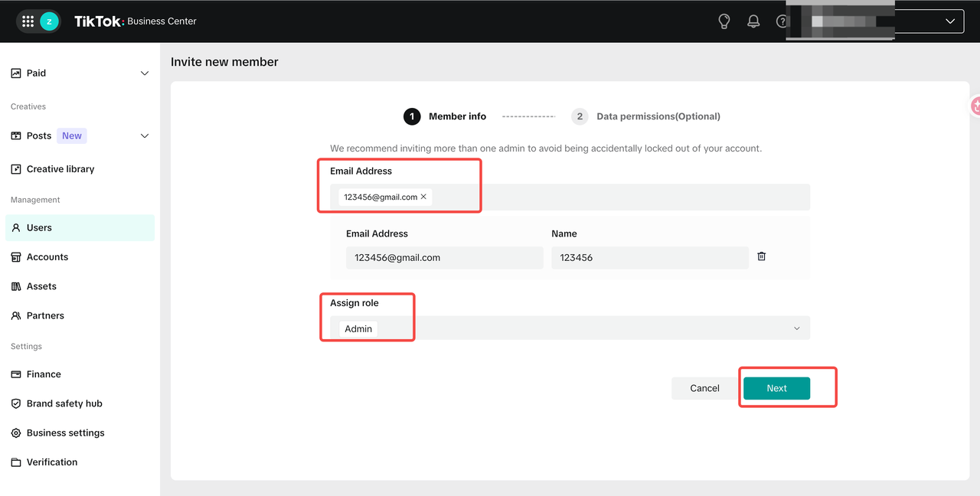Remove the 123456@gmail.com email tag
980x496 pixels.
(x=423, y=197)
